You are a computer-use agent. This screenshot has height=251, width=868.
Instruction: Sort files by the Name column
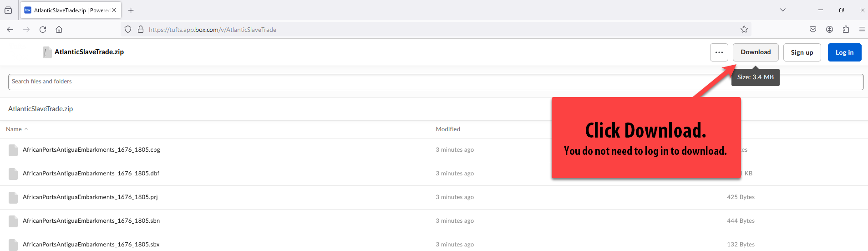(x=14, y=129)
